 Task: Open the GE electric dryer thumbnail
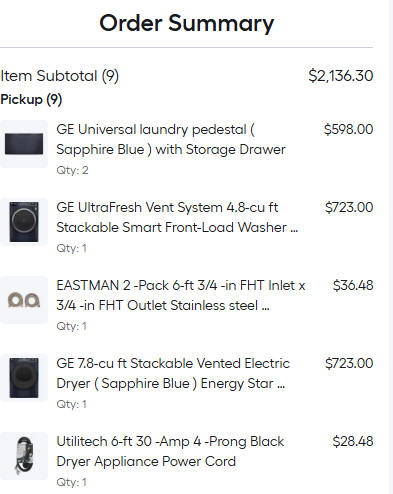(x=24, y=378)
